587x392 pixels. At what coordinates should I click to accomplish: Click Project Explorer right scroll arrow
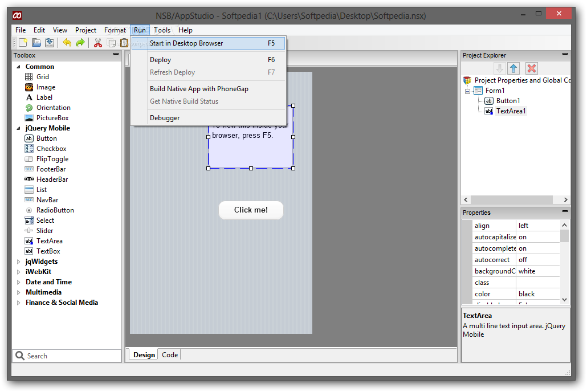[565, 200]
